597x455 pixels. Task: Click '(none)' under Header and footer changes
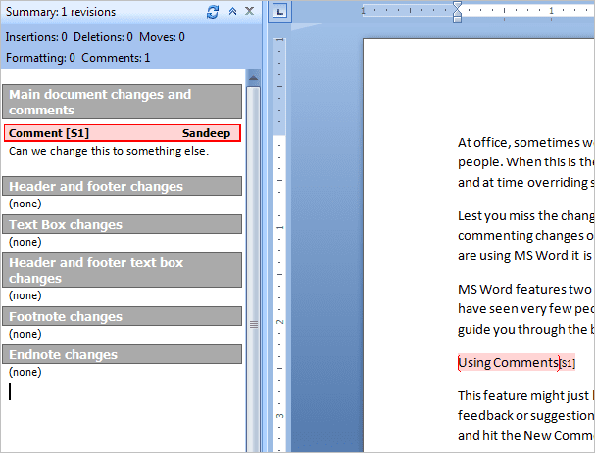25,204
